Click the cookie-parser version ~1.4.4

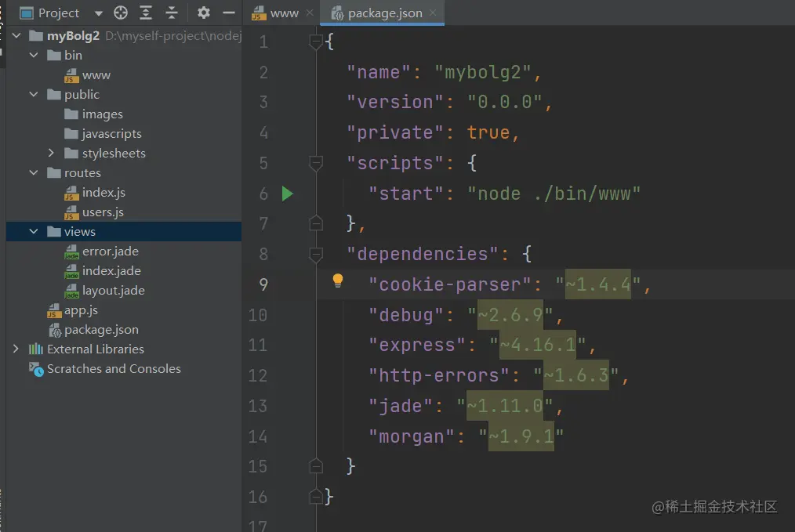(598, 284)
